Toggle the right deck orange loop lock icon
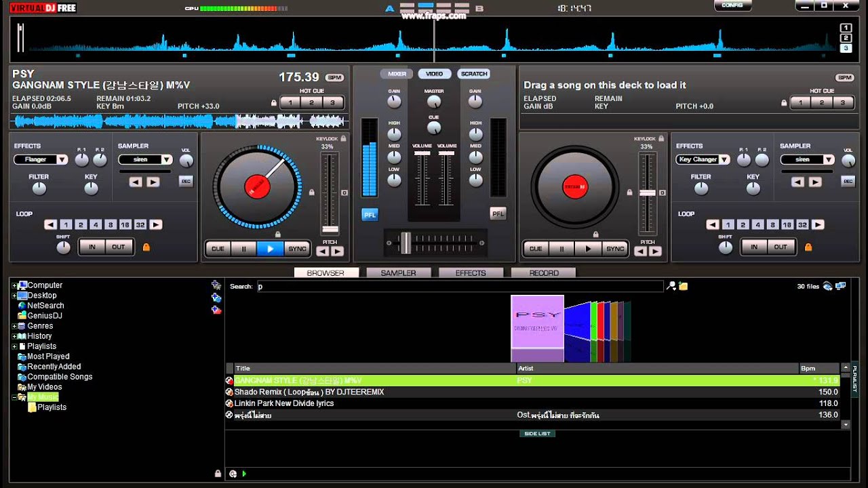Viewport: 868px width, 488px height. 808,247
